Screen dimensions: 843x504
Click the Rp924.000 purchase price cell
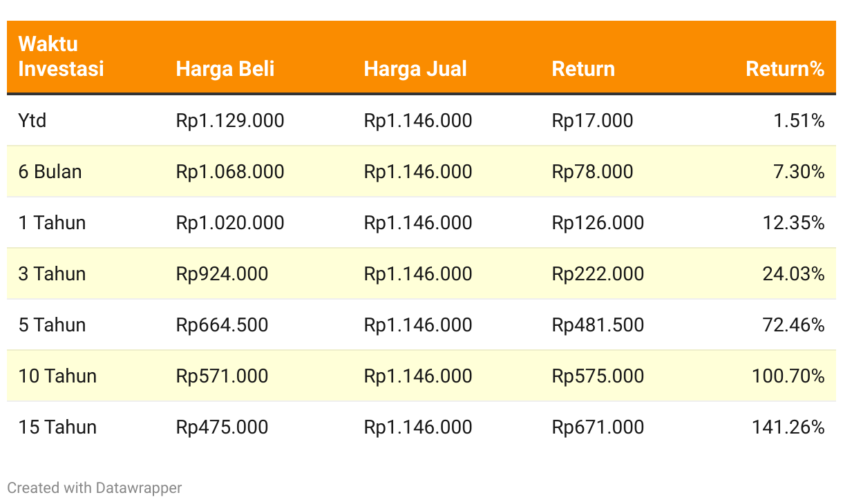click(x=222, y=274)
